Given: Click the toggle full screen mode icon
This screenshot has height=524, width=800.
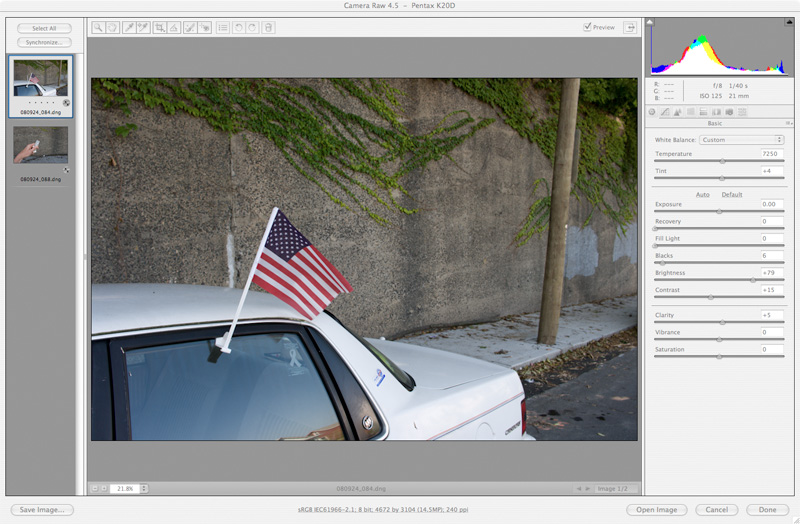Looking at the screenshot, I should click(630, 27).
